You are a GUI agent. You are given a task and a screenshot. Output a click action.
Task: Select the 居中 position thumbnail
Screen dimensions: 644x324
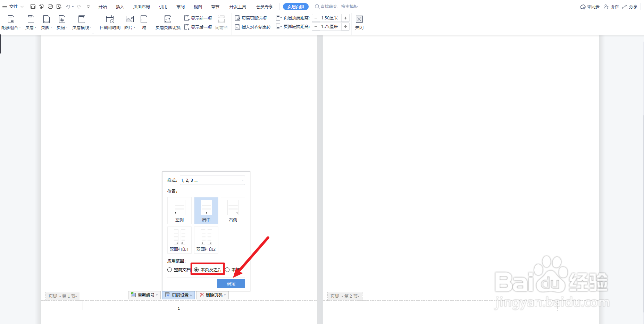click(206, 211)
